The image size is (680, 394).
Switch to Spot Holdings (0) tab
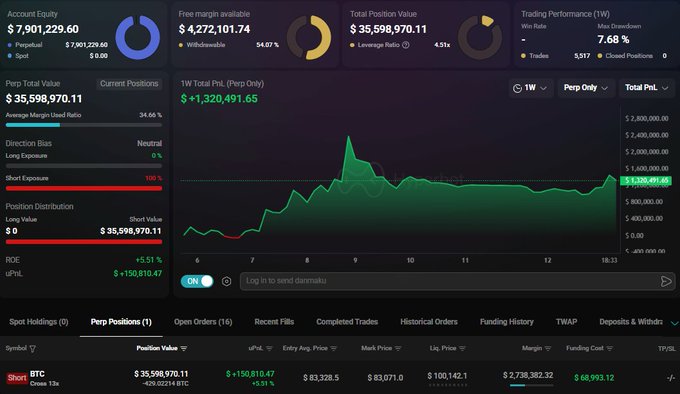tap(39, 322)
